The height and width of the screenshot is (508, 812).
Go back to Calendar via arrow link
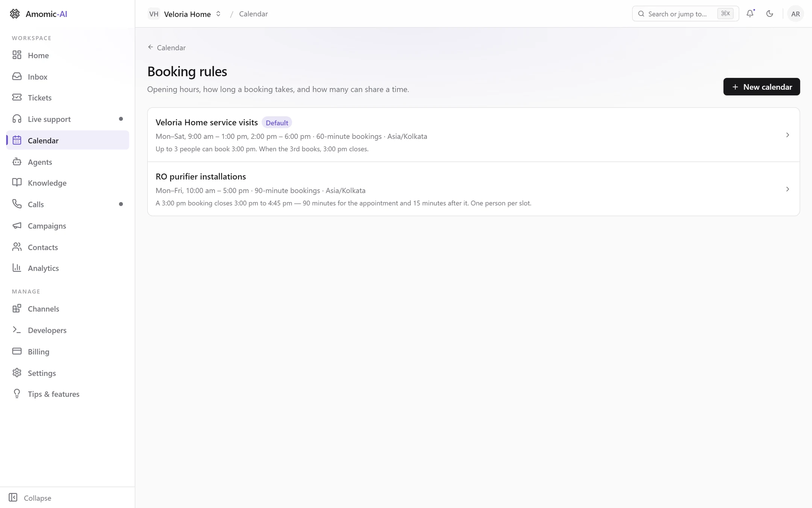pos(167,47)
